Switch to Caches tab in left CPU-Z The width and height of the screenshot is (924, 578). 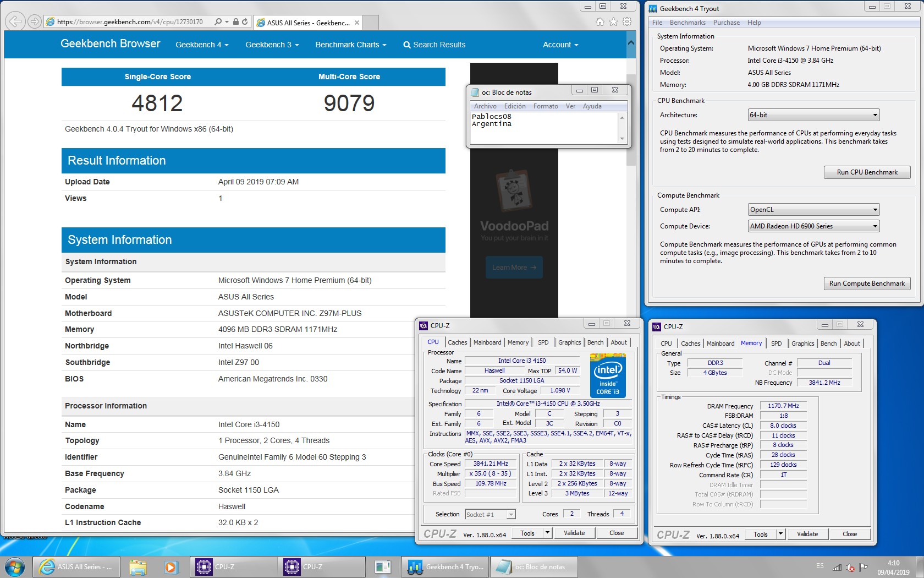point(457,342)
